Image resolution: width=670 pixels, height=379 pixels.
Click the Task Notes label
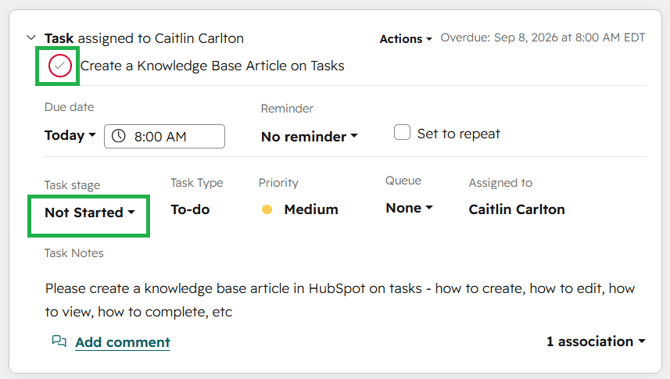click(x=74, y=253)
